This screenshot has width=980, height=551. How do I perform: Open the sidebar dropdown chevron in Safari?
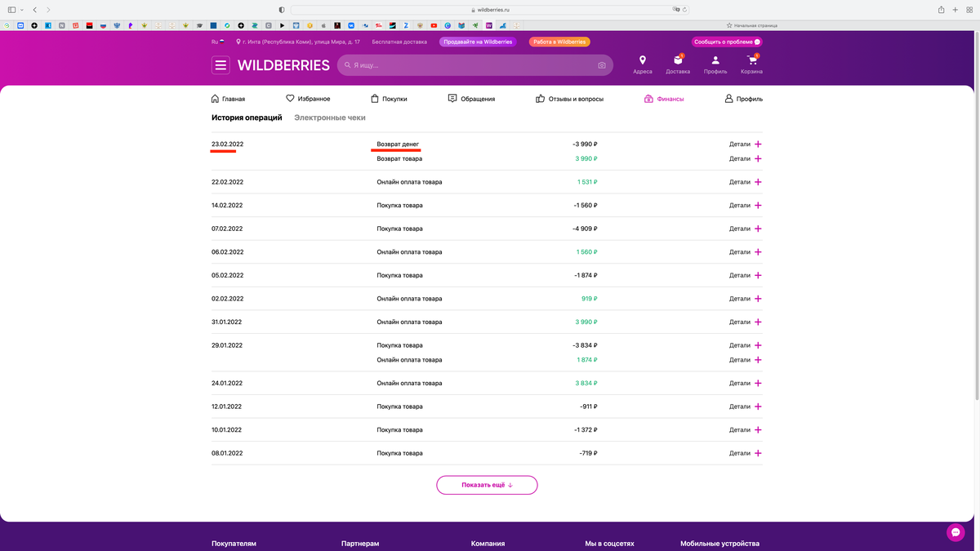(x=21, y=10)
